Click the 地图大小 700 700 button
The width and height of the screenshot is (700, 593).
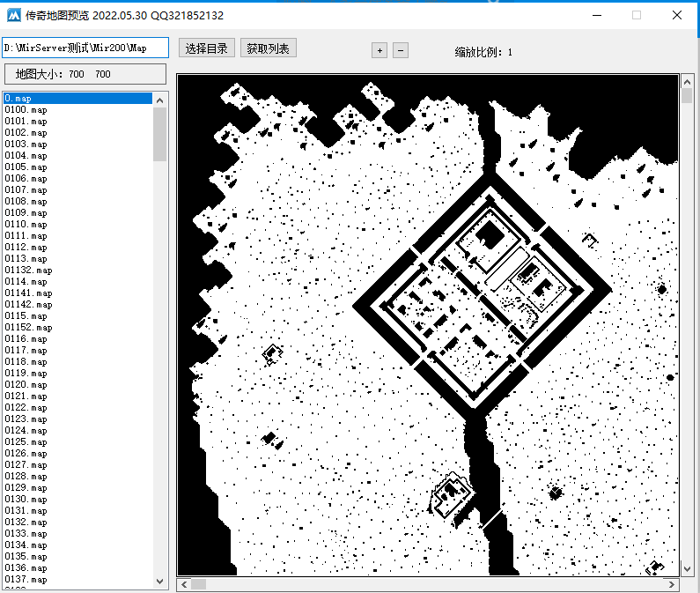[85, 74]
